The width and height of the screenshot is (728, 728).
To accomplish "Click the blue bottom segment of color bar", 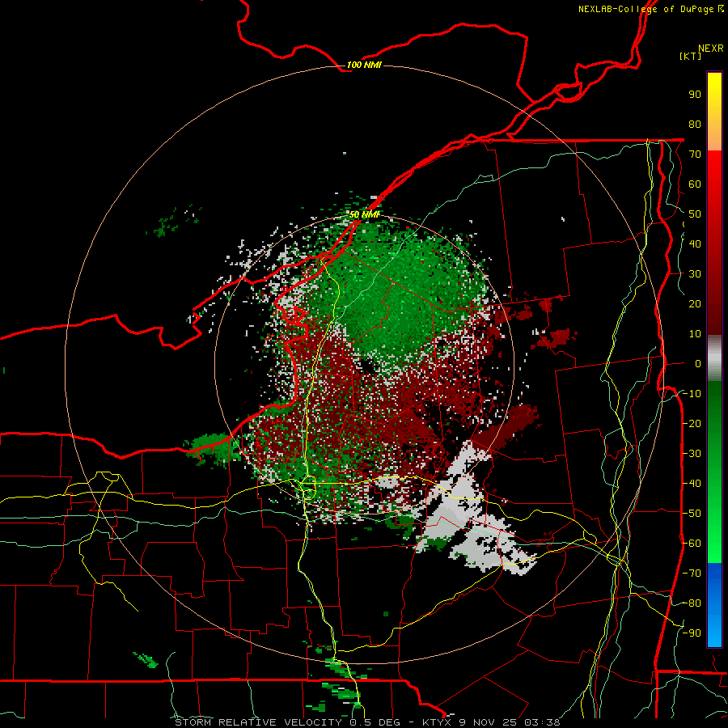I will [x=714, y=605].
